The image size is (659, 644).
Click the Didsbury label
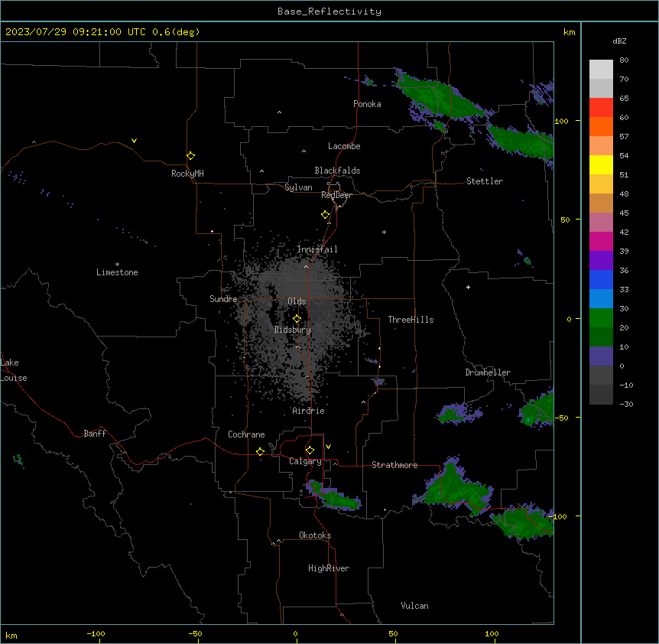tap(292, 330)
